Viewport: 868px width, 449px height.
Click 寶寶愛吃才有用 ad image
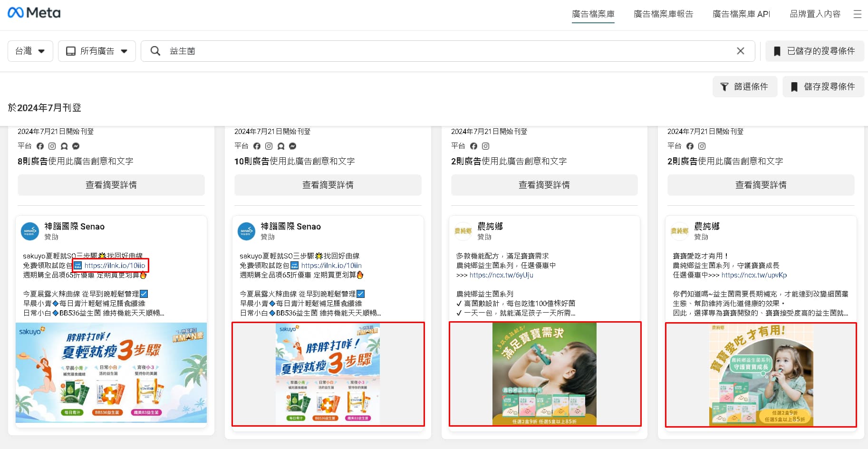(x=761, y=375)
